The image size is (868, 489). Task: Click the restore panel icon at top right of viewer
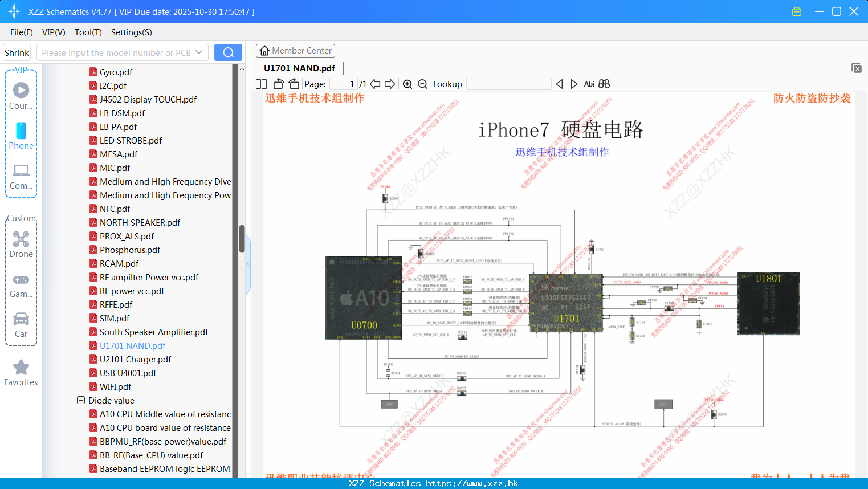pyautogui.click(x=857, y=68)
